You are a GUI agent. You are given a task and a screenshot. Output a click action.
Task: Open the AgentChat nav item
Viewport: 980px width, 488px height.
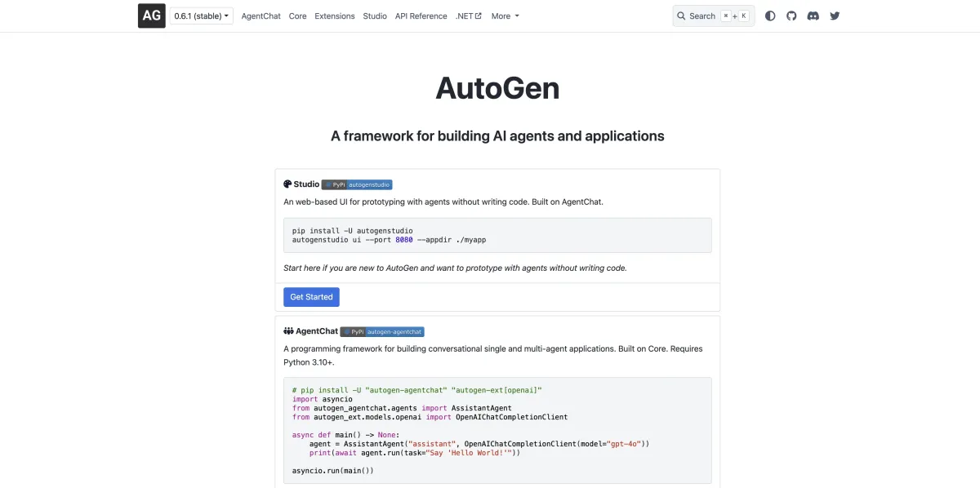coord(261,16)
